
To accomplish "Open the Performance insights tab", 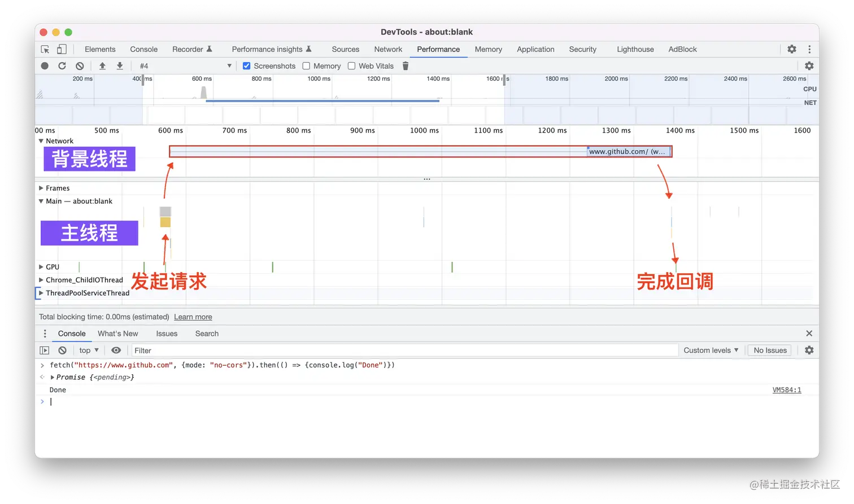I will tap(272, 49).
